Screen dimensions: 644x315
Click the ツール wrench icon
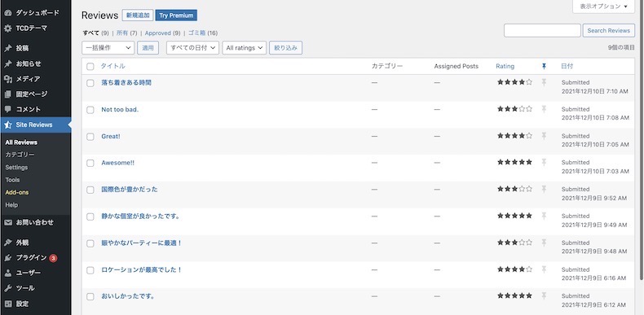click(x=8, y=288)
